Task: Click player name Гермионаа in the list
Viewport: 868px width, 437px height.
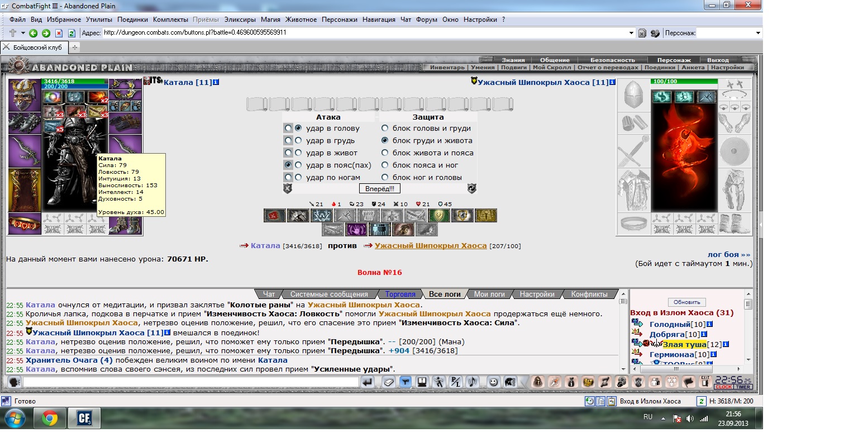Action: 671,354
